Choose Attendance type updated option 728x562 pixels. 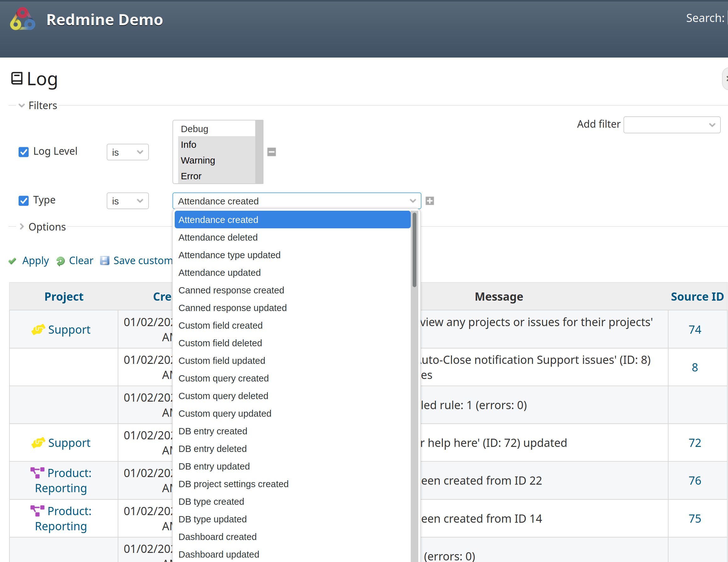(x=292, y=255)
